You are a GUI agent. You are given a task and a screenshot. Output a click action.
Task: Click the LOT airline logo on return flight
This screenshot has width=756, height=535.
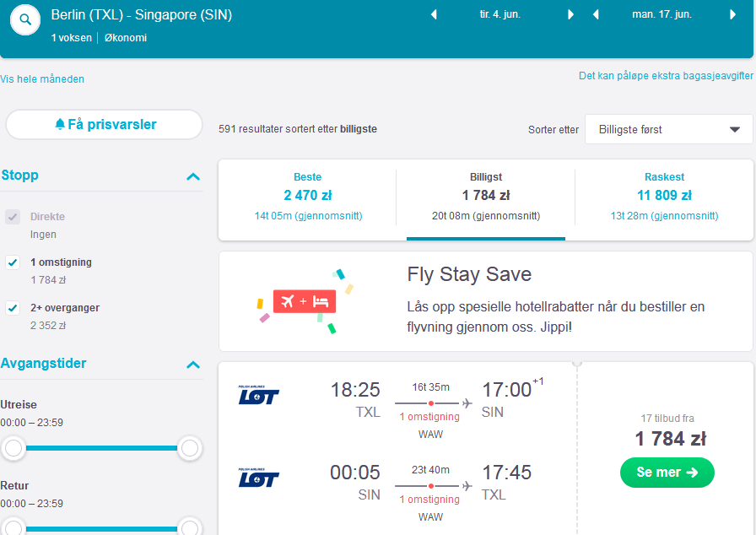pyautogui.click(x=258, y=478)
